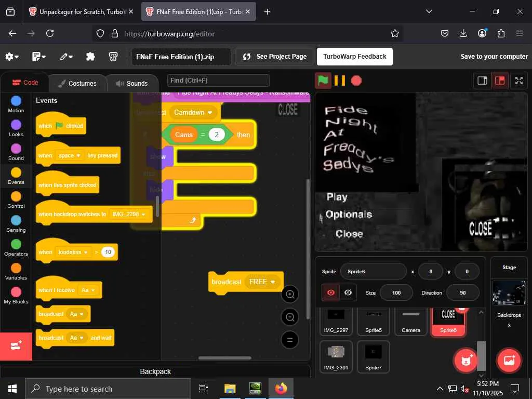Pause the project with the pause button
Image resolution: width=532 pixels, height=399 pixels.
tap(340, 81)
